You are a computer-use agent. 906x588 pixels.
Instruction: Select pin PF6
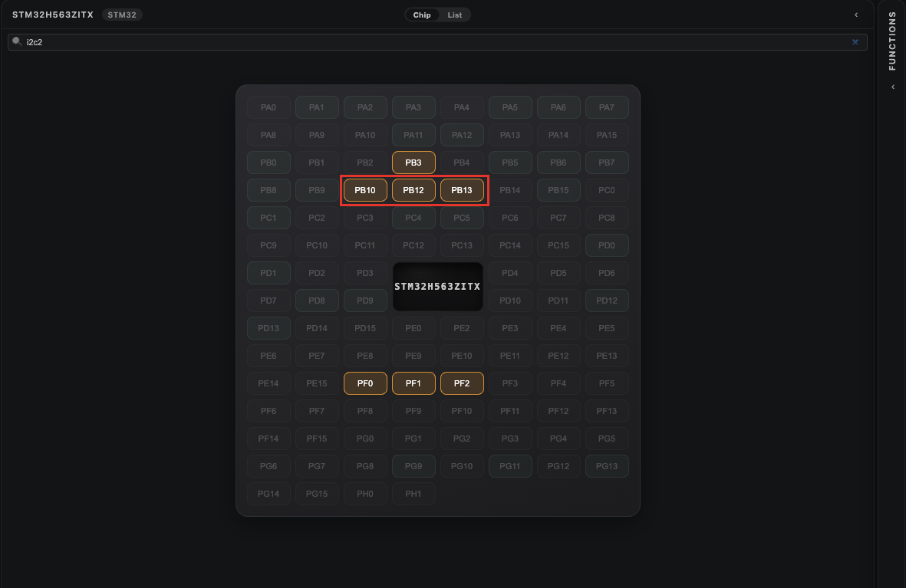pos(268,411)
